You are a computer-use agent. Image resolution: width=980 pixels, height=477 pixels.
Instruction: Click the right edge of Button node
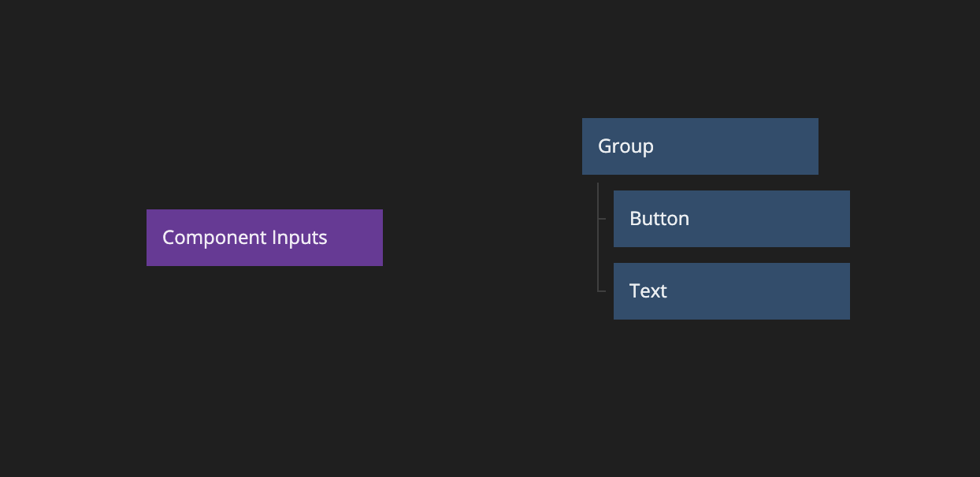[847, 219]
